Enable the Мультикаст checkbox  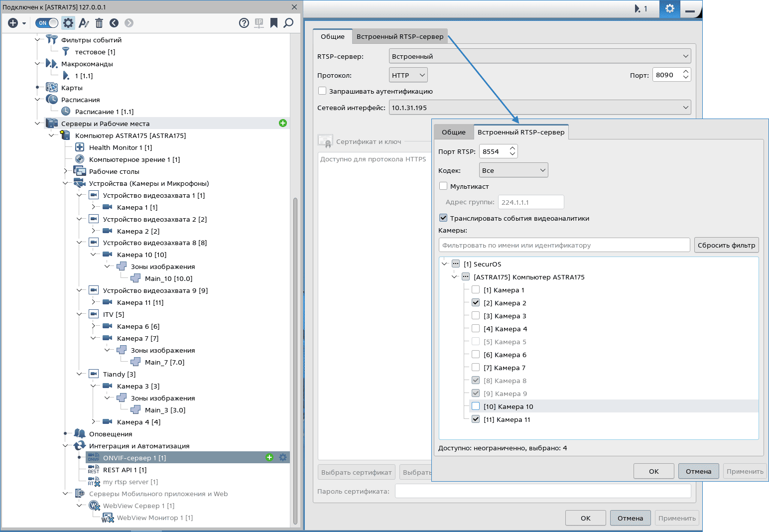click(x=443, y=186)
